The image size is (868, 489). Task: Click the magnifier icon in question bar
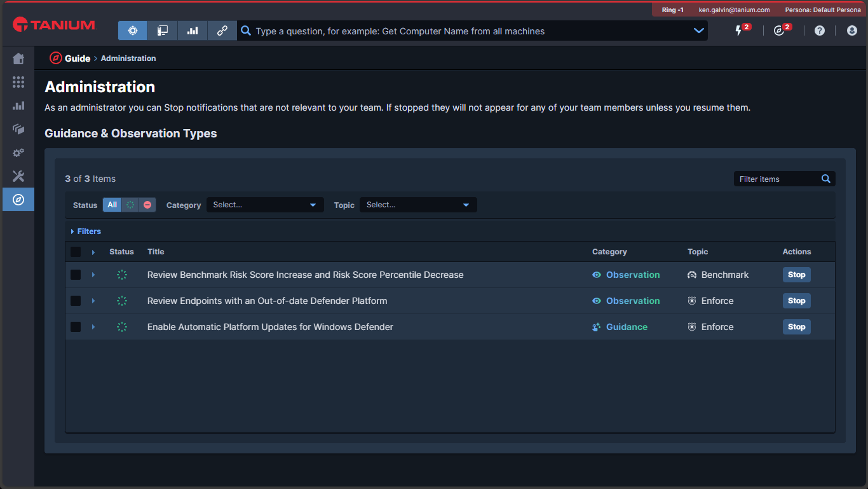click(246, 31)
